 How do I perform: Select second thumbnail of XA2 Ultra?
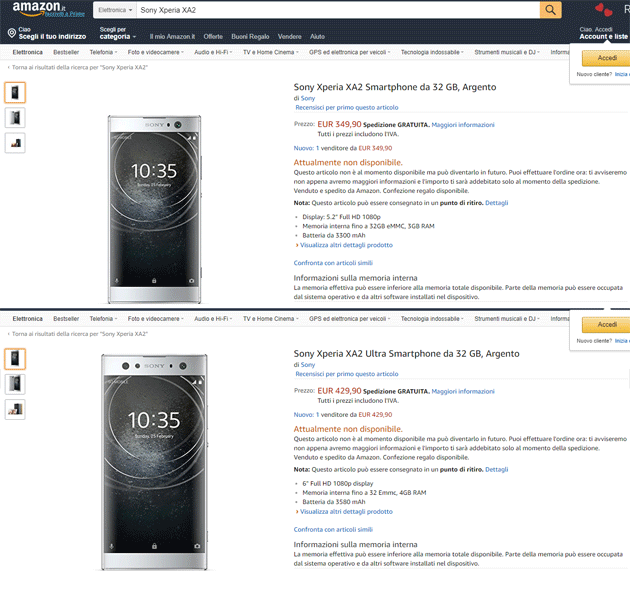point(15,384)
